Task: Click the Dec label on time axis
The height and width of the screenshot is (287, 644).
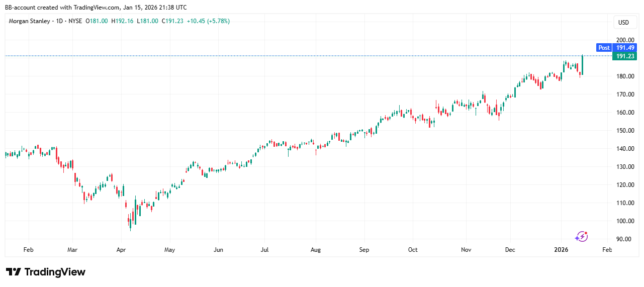Action: click(x=510, y=250)
